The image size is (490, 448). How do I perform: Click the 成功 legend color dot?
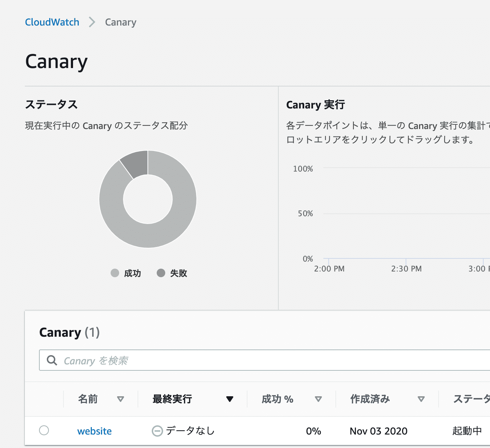115,273
